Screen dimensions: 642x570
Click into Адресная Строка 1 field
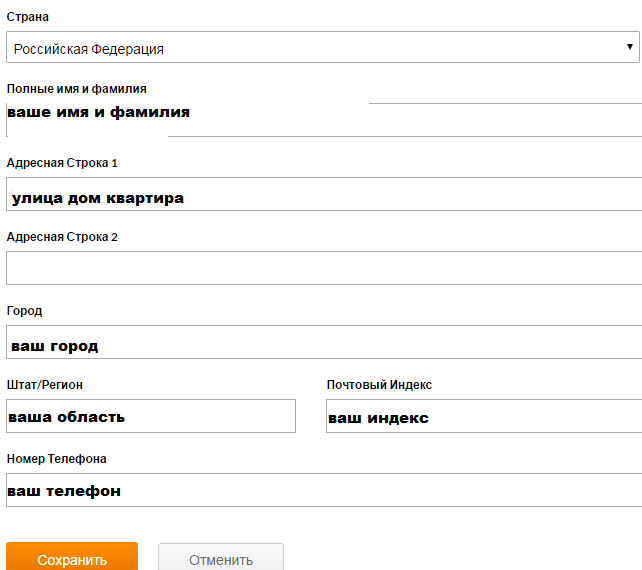[322, 194]
